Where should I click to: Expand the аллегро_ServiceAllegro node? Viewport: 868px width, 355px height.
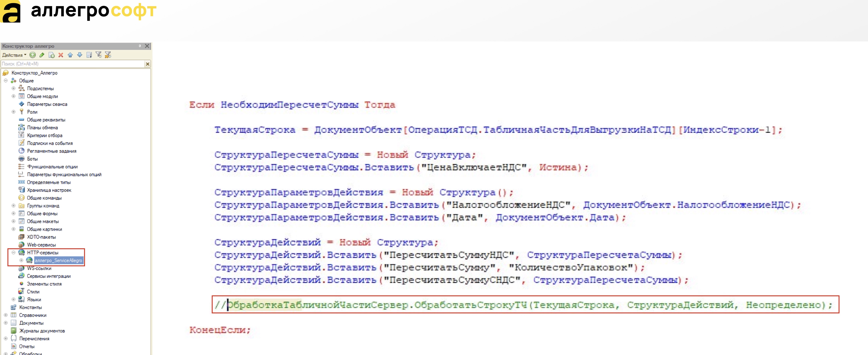coord(21,260)
